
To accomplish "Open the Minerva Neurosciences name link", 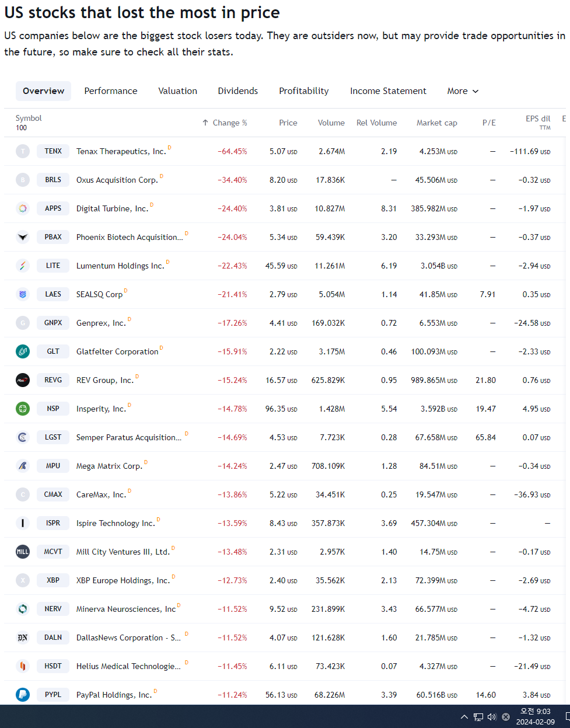I will tap(126, 609).
